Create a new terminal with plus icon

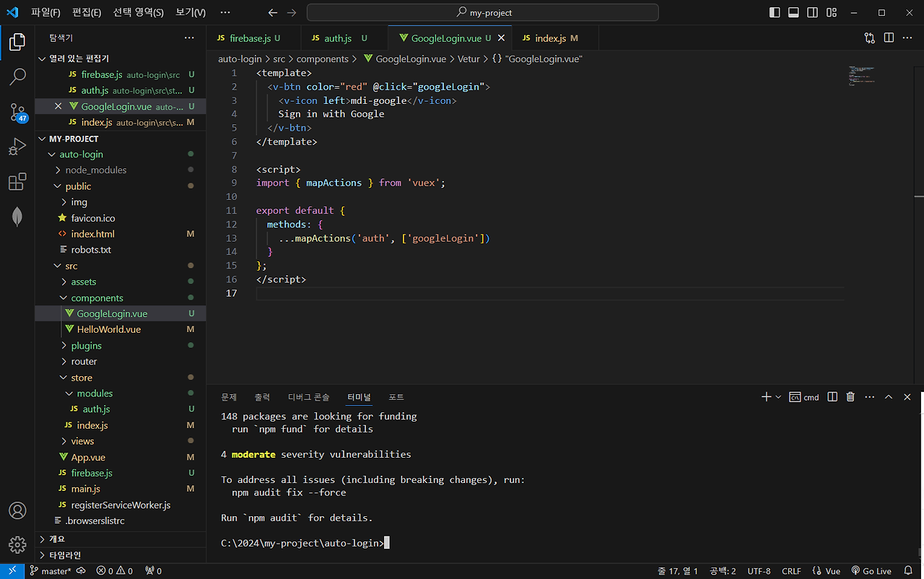[x=767, y=396]
